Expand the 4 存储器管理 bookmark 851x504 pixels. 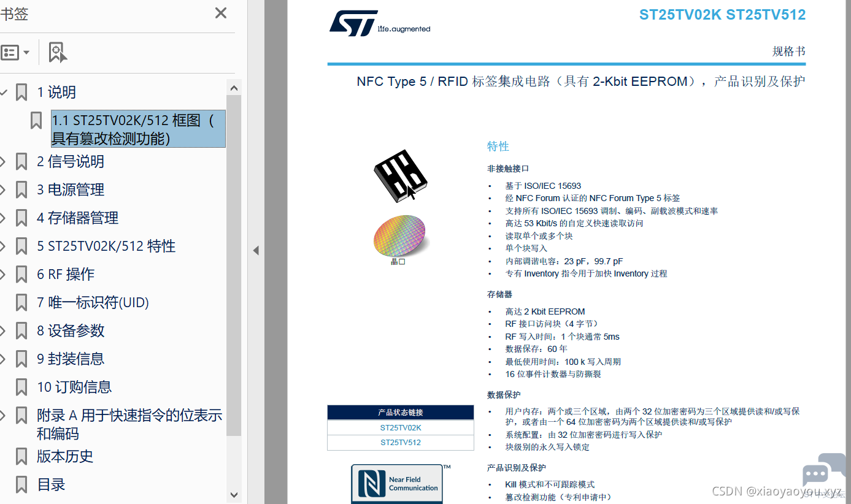coord(3,218)
